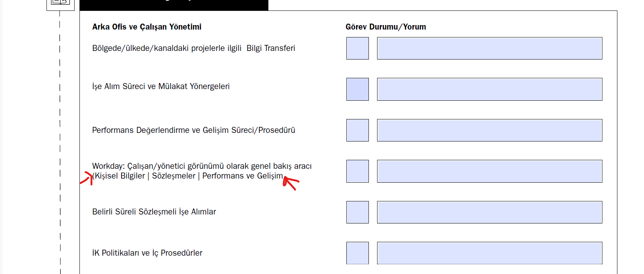Focus the comment field for Bilgi Transferi

[x=490, y=48]
